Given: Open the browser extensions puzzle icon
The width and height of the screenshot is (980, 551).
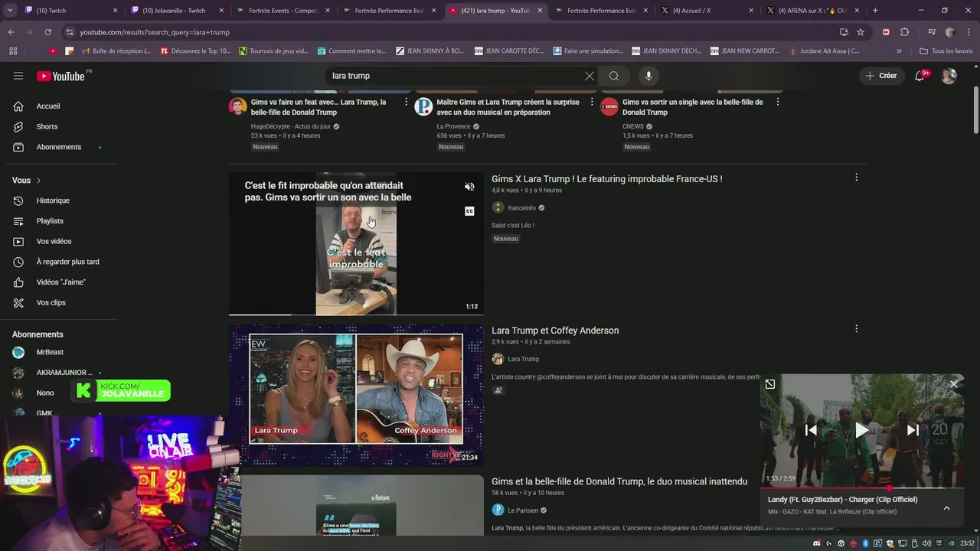Looking at the screenshot, I should point(905,32).
